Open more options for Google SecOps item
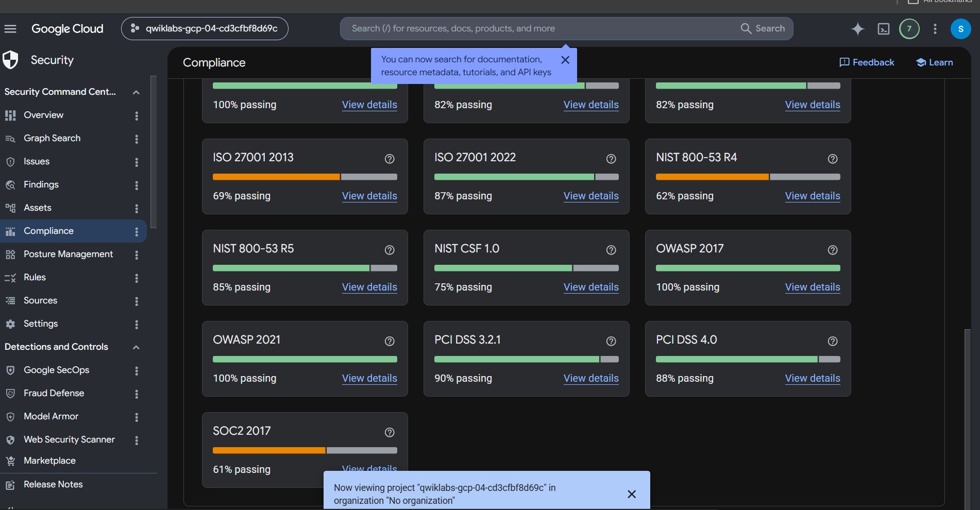The image size is (980, 510). 137,370
